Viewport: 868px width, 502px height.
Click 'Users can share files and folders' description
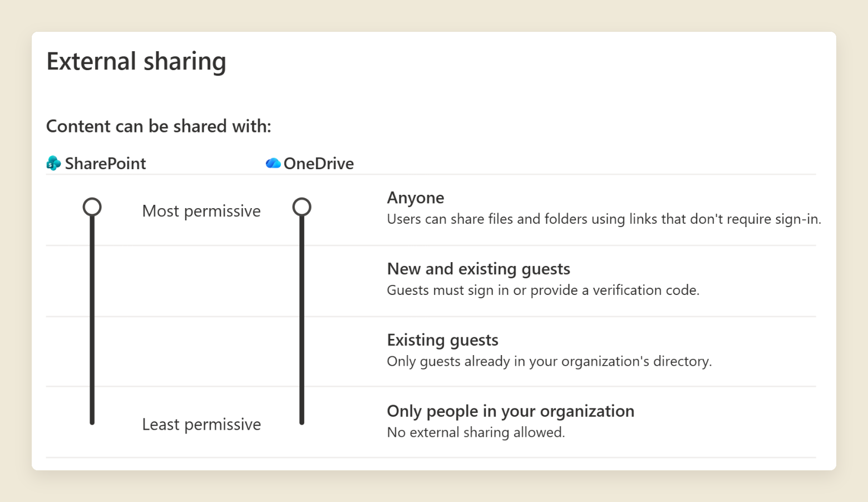click(x=604, y=219)
